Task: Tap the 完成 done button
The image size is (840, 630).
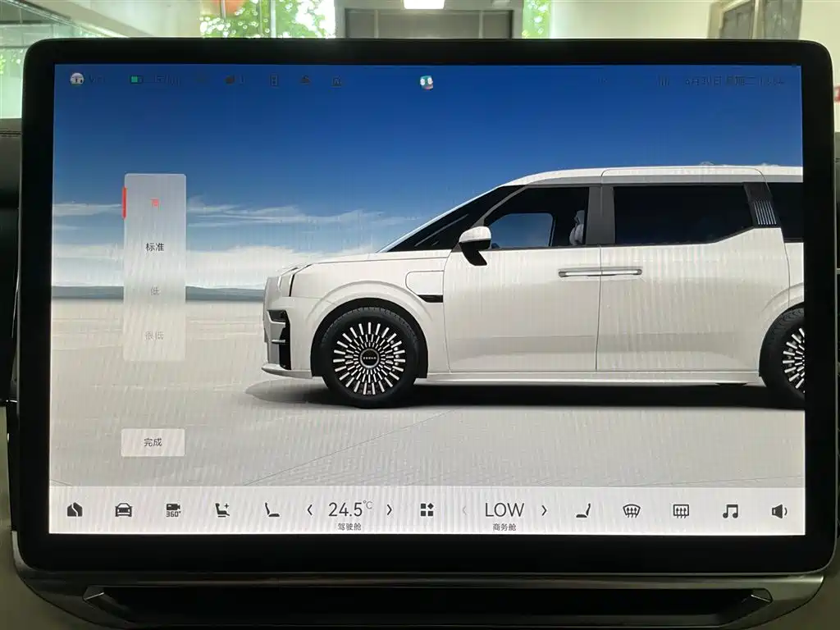Action: point(153,442)
